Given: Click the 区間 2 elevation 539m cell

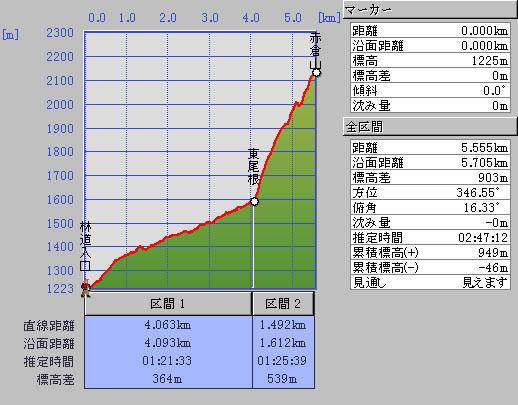Looking at the screenshot, I should coord(283,379).
